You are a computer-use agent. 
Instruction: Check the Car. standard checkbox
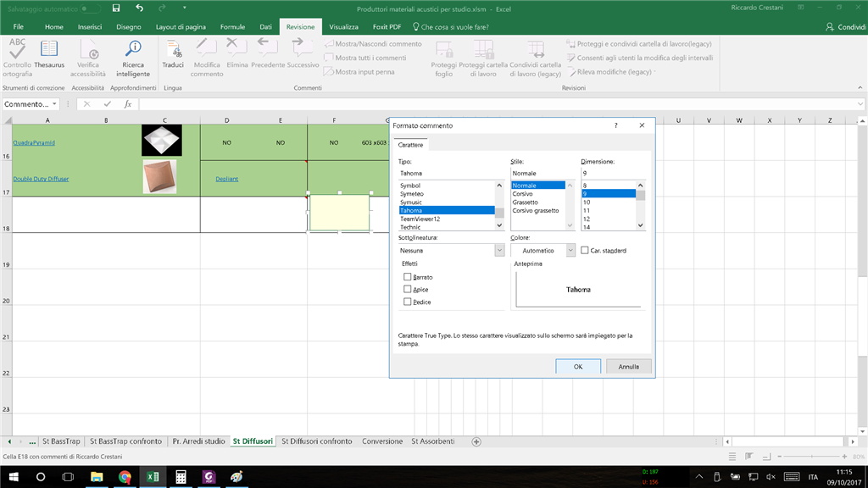coord(585,250)
